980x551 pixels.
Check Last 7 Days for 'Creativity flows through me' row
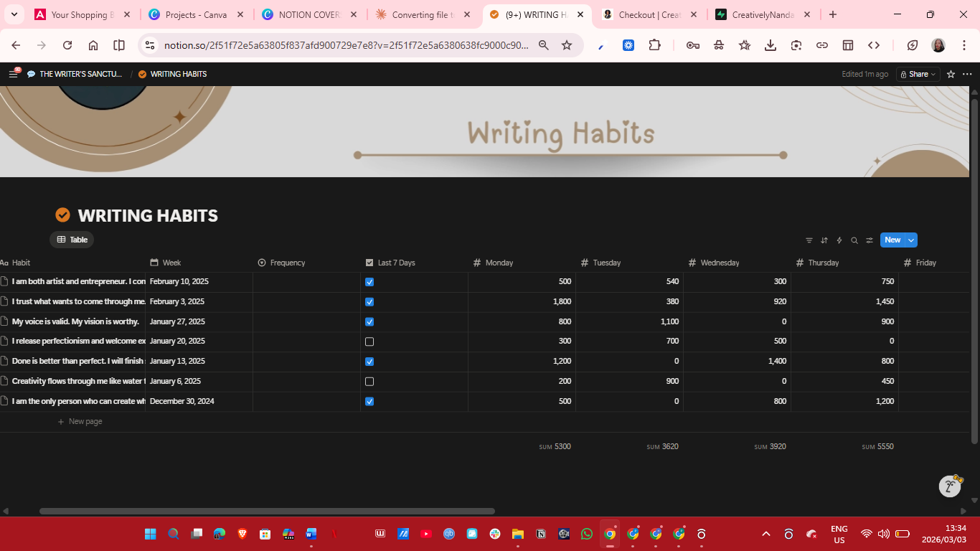pyautogui.click(x=369, y=381)
